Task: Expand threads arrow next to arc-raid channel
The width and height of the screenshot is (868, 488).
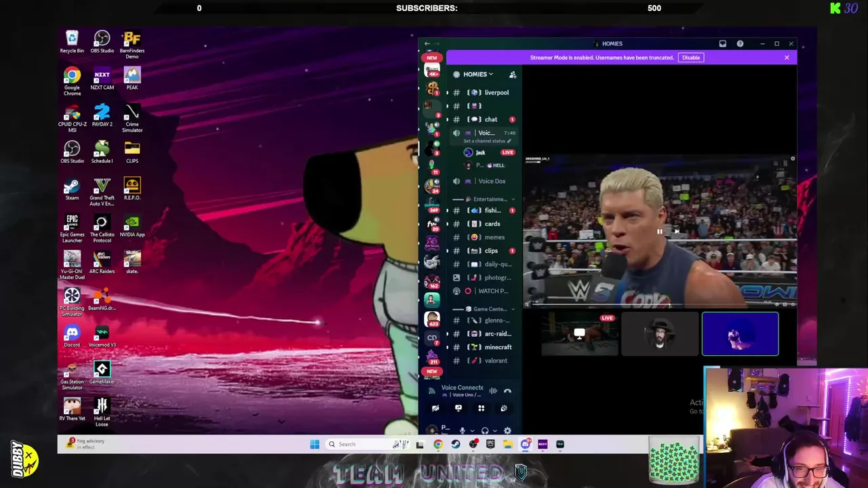Action: coord(447,333)
